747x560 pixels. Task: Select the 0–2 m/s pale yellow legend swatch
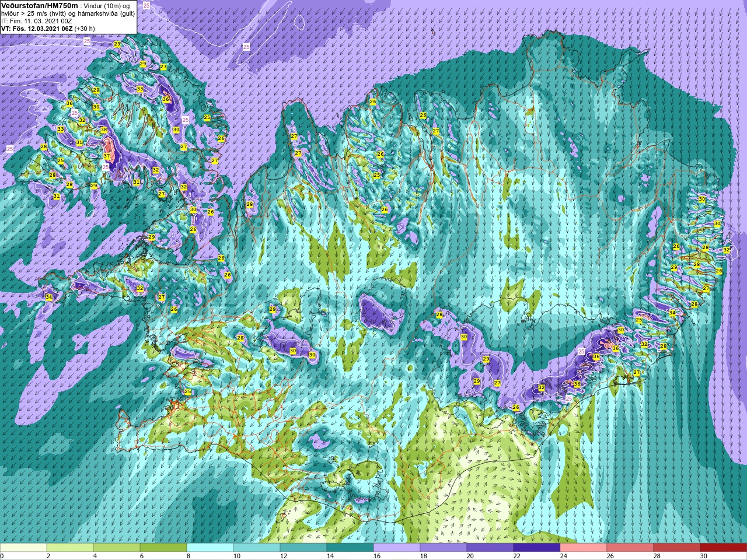pyautogui.click(x=23, y=548)
